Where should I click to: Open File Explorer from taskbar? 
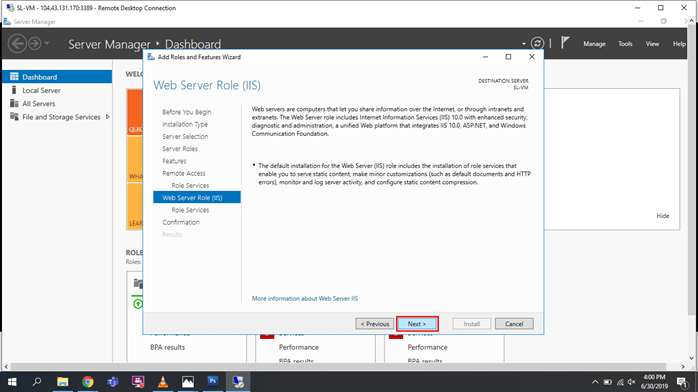62,382
